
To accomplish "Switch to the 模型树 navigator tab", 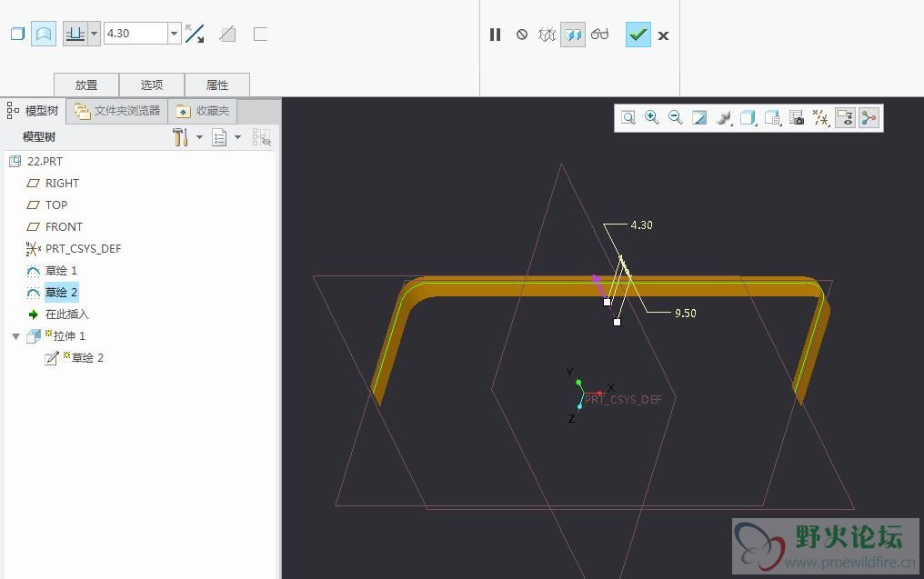I will click(33, 111).
